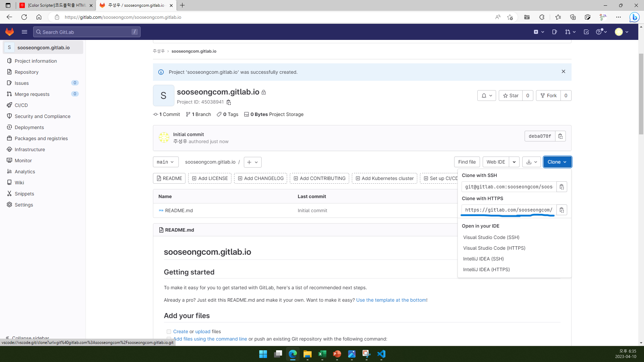Open the add file plus dropdown

click(253, 162)
